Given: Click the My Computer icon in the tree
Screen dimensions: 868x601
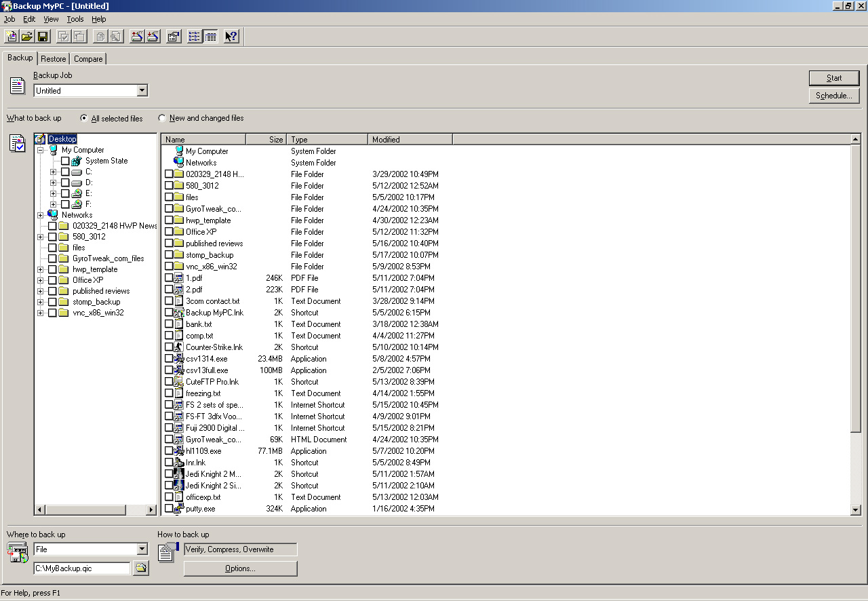Looking at the screenshot, I should coord(54,150).
